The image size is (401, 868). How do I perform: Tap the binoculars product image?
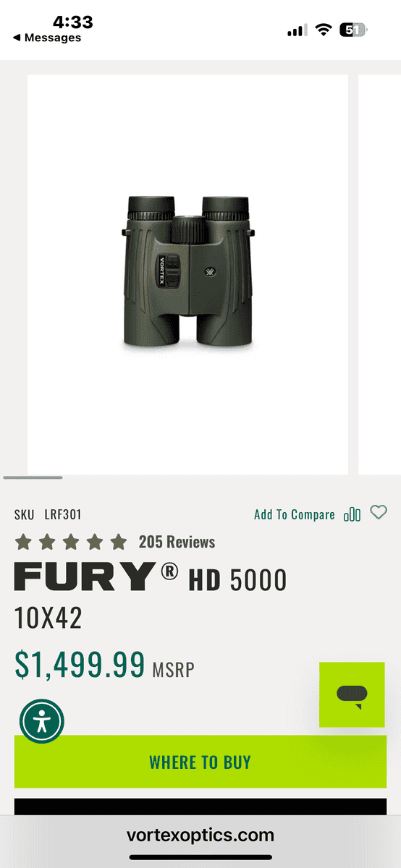coord(188,274)
